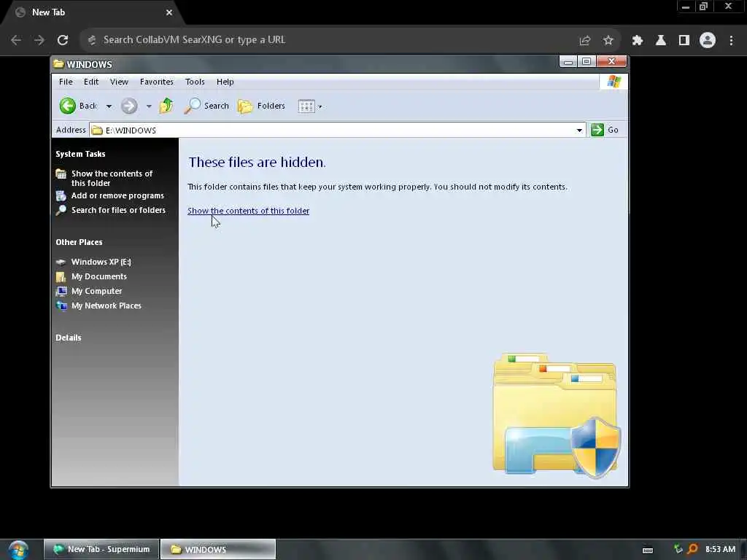Expand the Address bar dropdown
This screenshot has height=560, width=747.
tap(579, 130)
